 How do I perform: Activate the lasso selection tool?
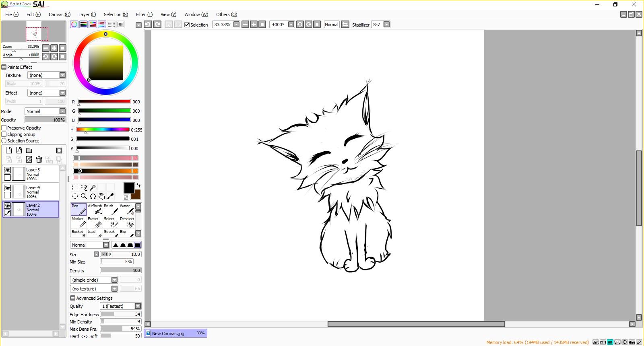84,187
